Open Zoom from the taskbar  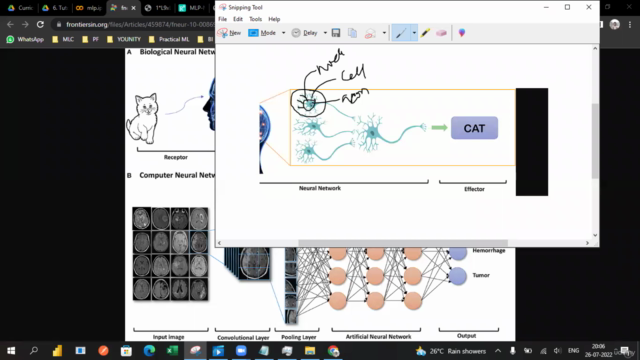coord(241,351)
